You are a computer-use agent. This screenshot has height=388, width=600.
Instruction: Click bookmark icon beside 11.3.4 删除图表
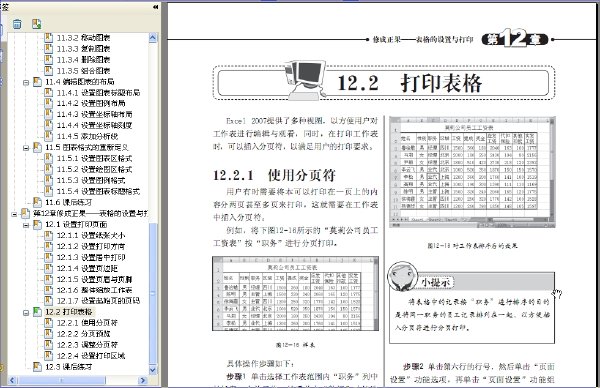(49, 60)
